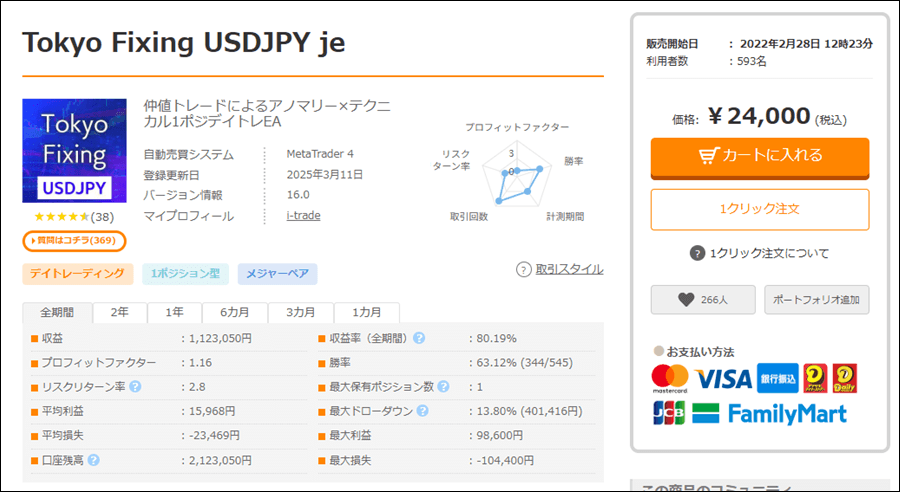Click the 最大利益 value 98,600円
The width and height of the screenshot is (900, 492).
(x=499, y=436)
